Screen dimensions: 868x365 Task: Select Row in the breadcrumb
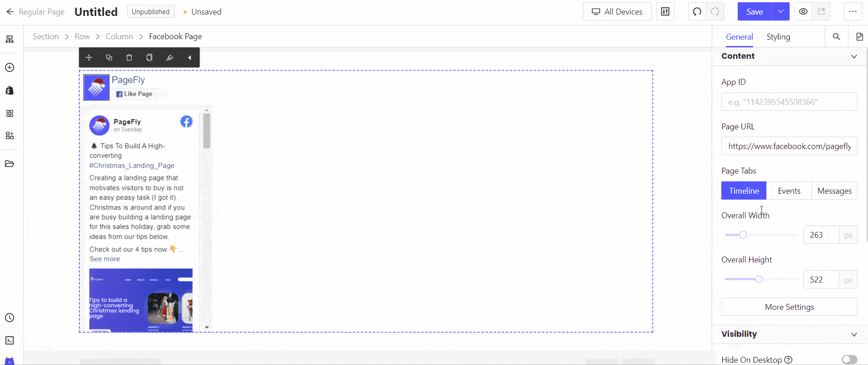pos(82,36)
